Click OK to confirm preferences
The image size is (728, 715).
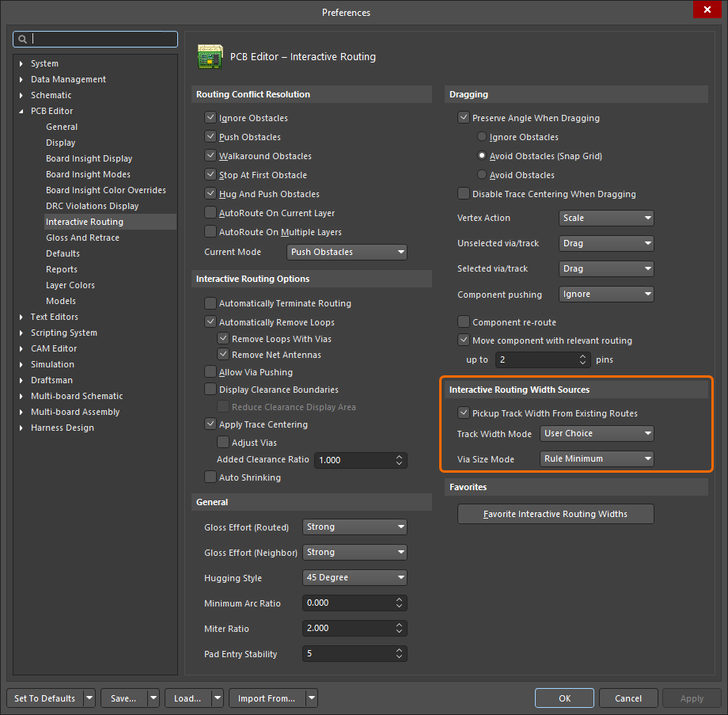click(x=564, y=698)
